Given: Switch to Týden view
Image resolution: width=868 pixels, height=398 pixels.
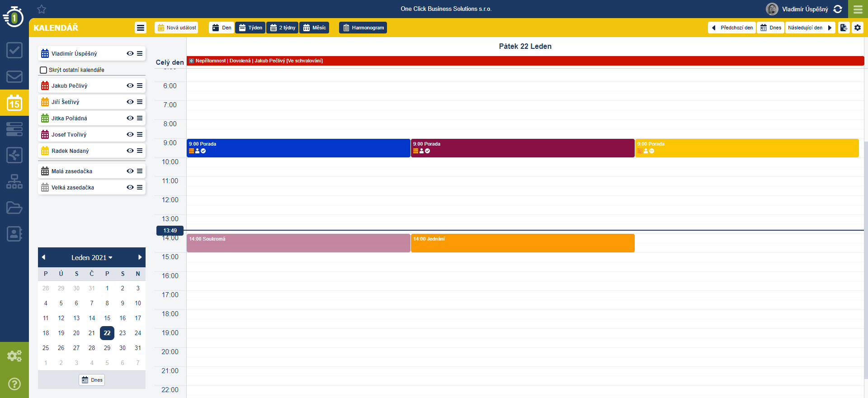Looking at the screenshot, I should coord(250,28).
